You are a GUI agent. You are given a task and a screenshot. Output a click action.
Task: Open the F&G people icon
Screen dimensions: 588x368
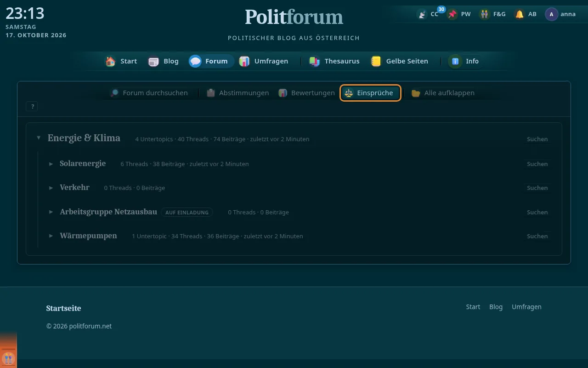(485, 14)
